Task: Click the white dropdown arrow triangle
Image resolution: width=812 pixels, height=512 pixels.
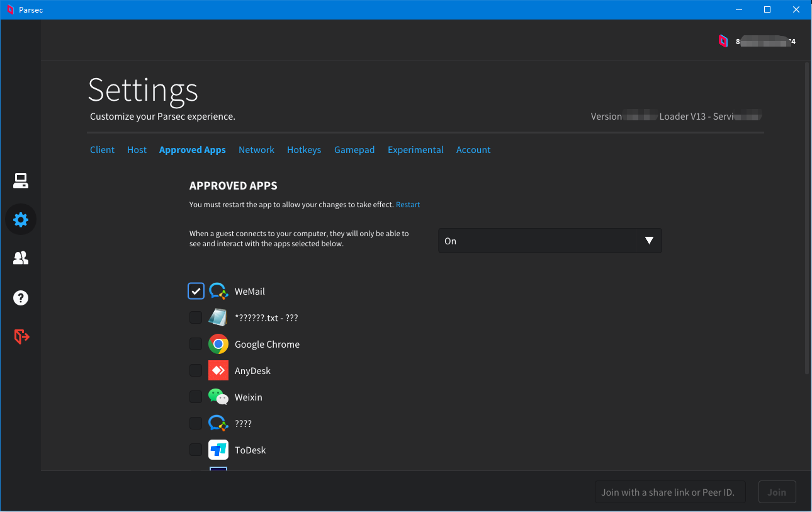Action: pyautogui.click(x=649, y=241)
